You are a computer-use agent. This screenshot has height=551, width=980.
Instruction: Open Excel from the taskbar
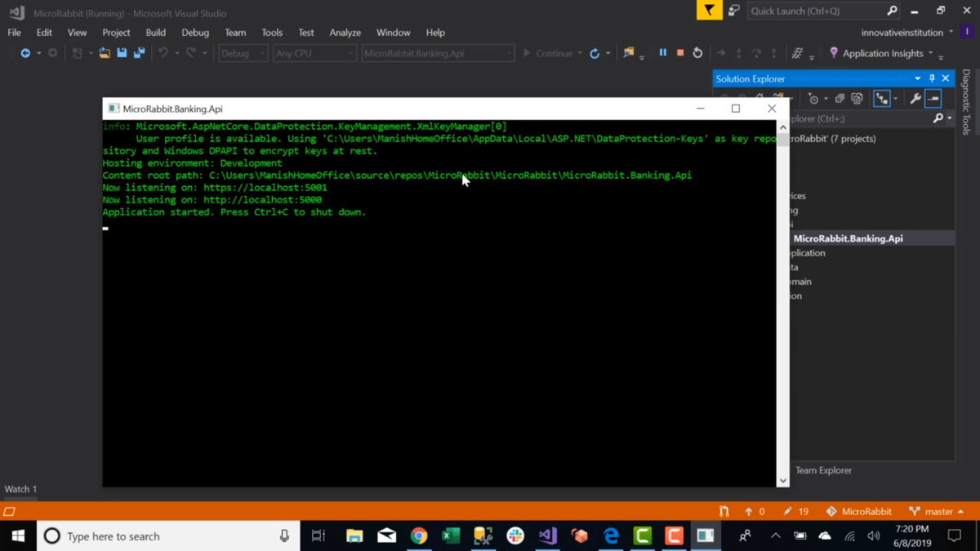coord(451,536)
